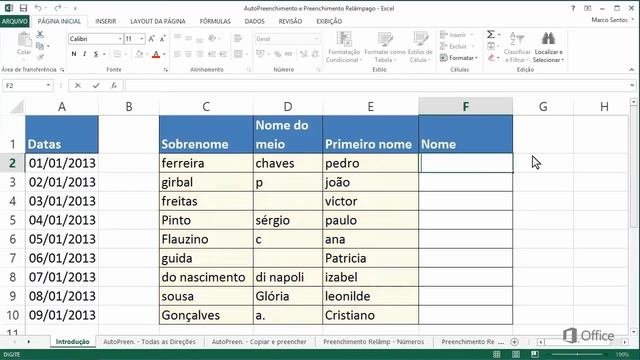The image size is (640, 360).
Task: Open Área de Transferência dialog launcher
Action: tap(62, 70)
